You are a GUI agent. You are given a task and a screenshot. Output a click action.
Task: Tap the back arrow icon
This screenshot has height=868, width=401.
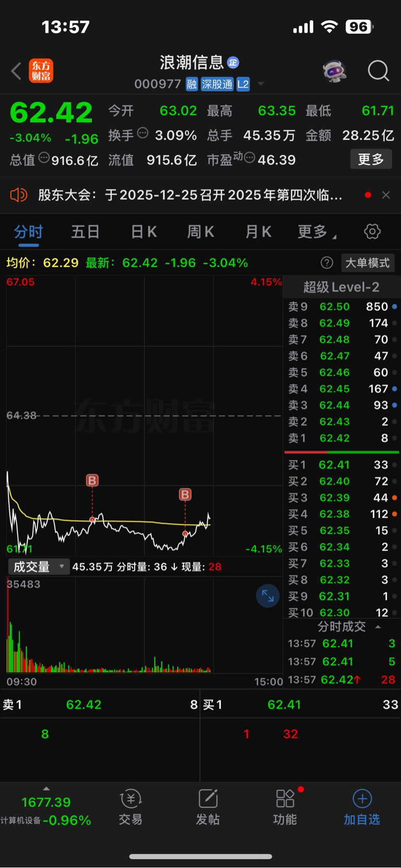point(16,71)
